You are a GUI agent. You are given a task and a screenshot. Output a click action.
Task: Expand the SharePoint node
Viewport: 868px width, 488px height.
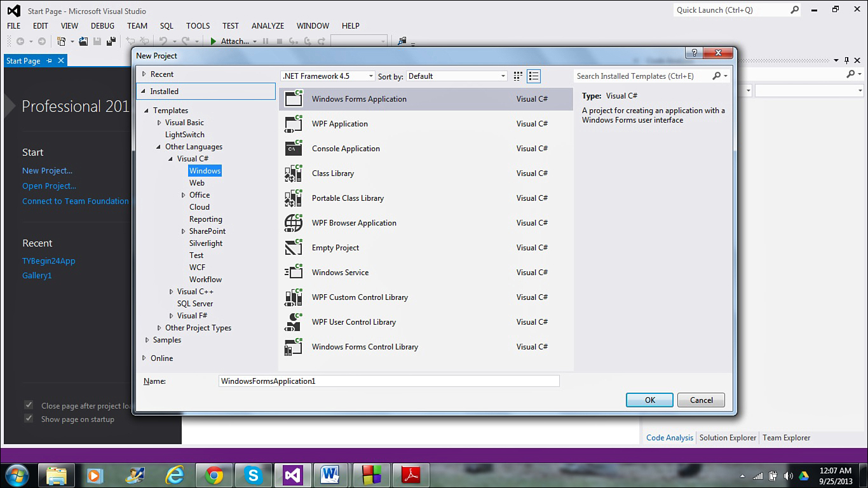point(184,231)
